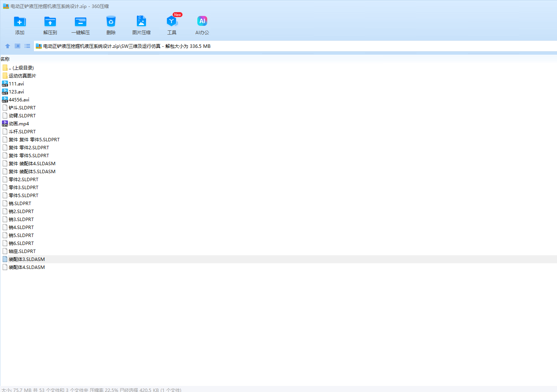
Task: Open the AI办公 icon
Action: [x=202, y=21]
